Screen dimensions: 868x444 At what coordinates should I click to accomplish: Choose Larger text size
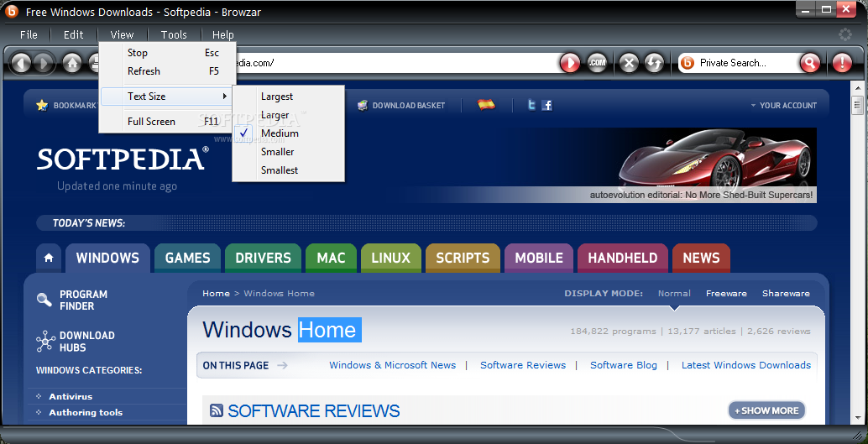(289, 115)
